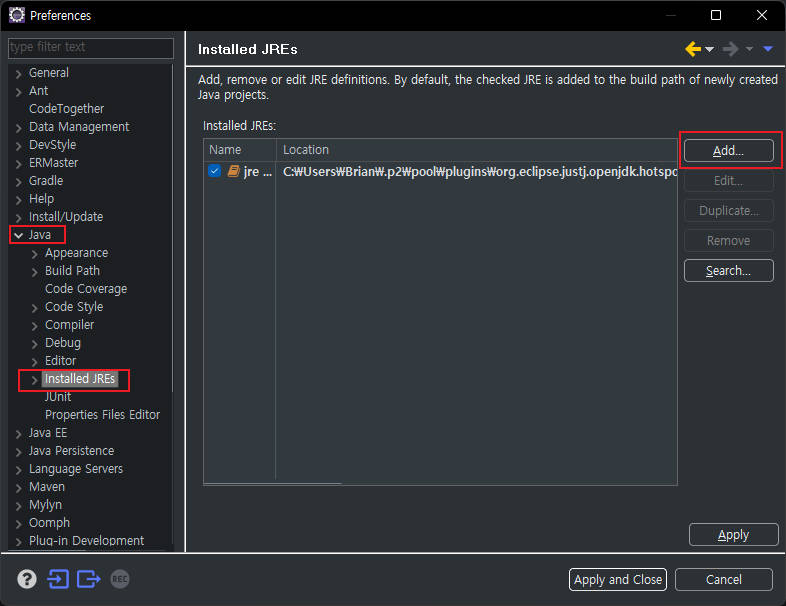Viewport: 786px width, 606px height.
Task: Select Mylyn in the tree
Action: [45, 505]
